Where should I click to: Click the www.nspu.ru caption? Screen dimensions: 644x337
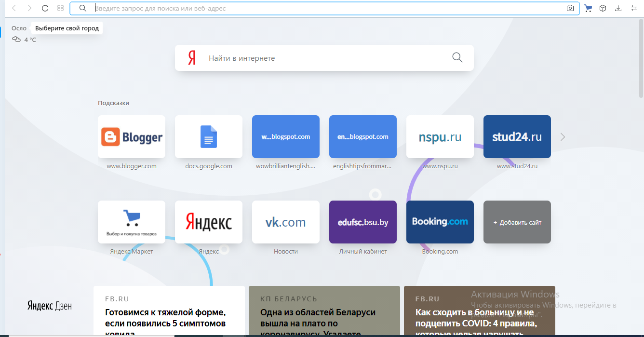tap(440, 166)
